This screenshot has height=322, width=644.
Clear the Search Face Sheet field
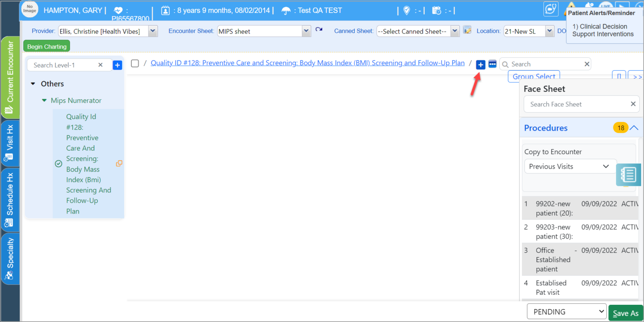(633, 104)
